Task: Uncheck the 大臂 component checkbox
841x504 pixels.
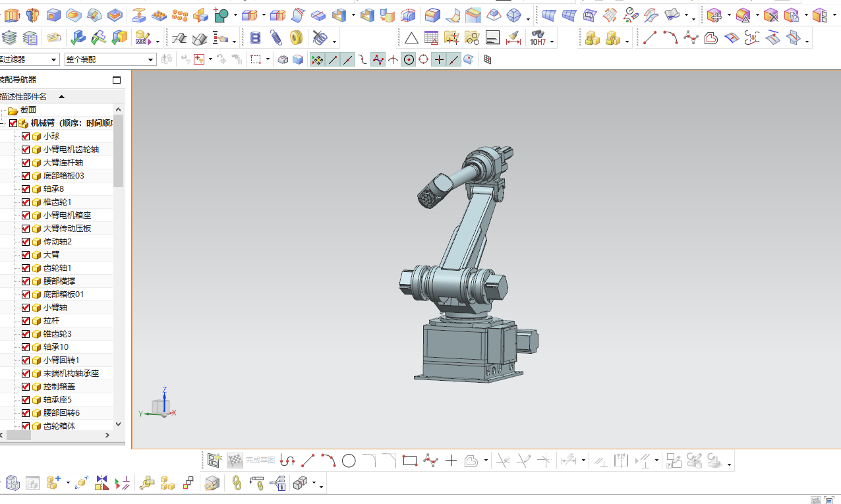Action: 26,255
